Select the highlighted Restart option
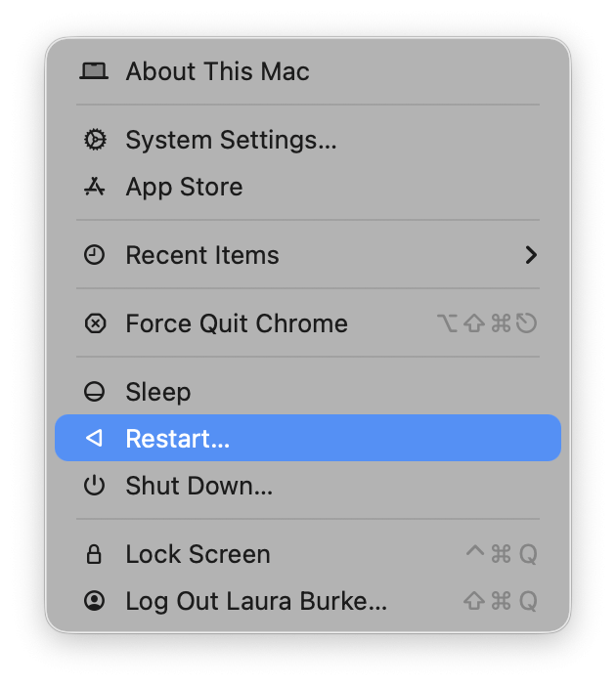The height and width of the screenshot is (686, 616). 178,439
